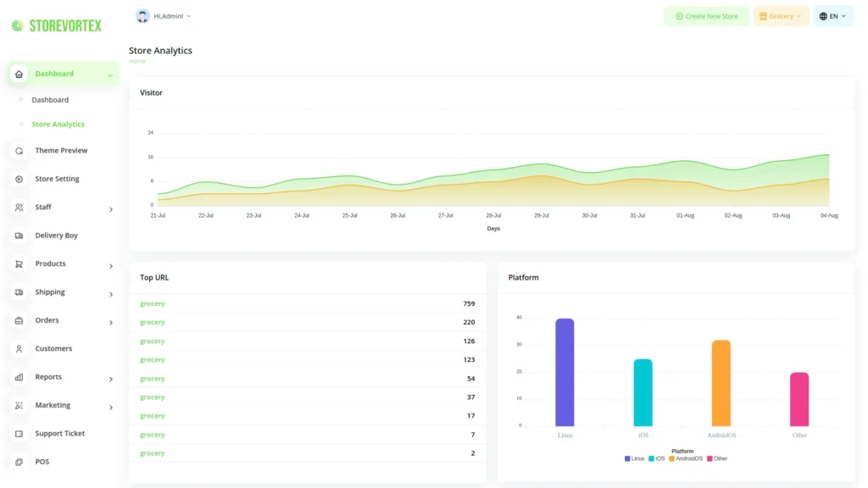Open Products using its cart icon

click(19, 263)
